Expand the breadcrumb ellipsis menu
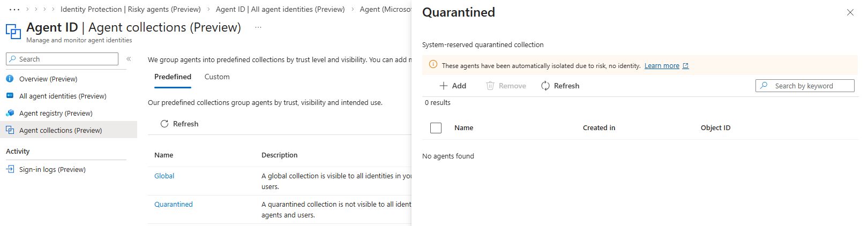This screenshot has width=868, height=226. click(14, 9)
